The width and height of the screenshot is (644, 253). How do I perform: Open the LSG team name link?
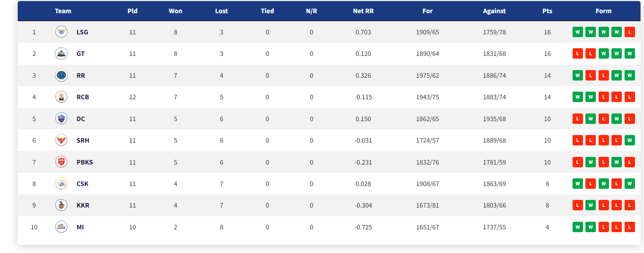pyautogui.click(x=82, y=32)
